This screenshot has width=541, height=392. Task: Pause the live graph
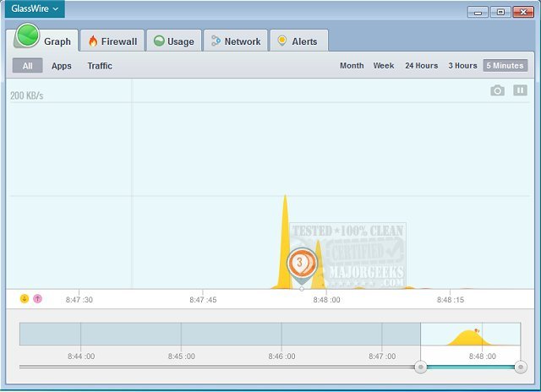tap(520, 90)
